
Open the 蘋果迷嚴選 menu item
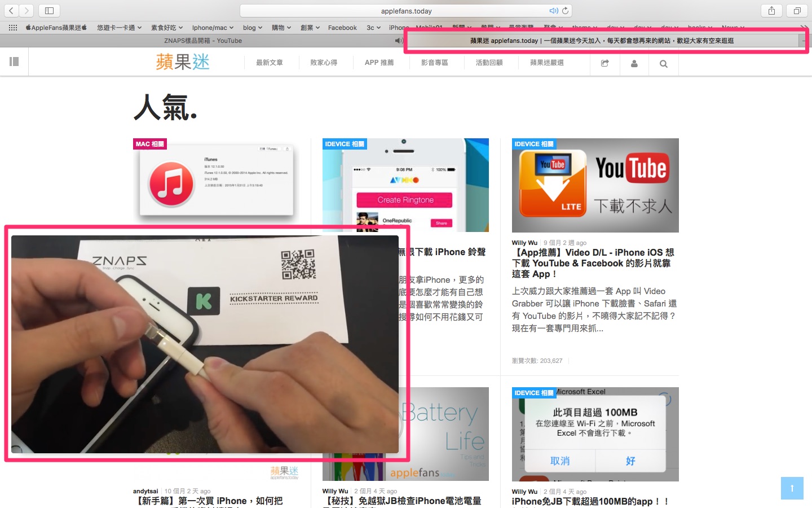tap(547, 63)
